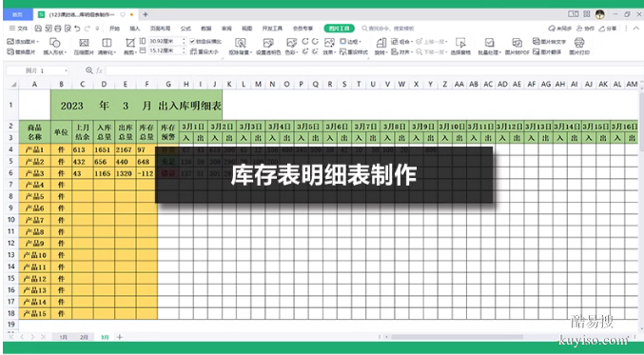This screenshot has height=355, width=644.
Task: Open the 色彩 color dropdown
Action: tap(291, 52)
